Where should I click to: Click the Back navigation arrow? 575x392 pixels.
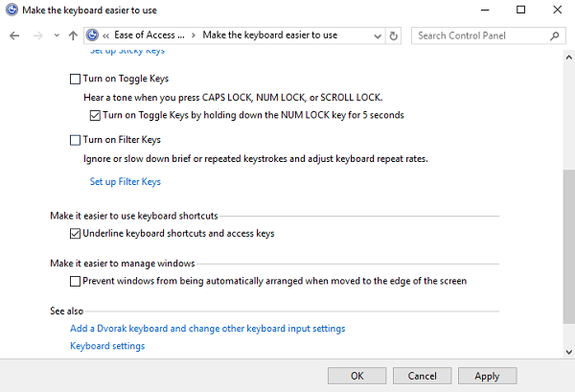tap(14, 35)
